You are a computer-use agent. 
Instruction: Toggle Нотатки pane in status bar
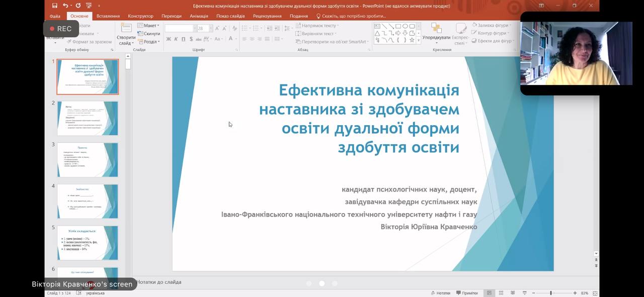coord(440,293)
